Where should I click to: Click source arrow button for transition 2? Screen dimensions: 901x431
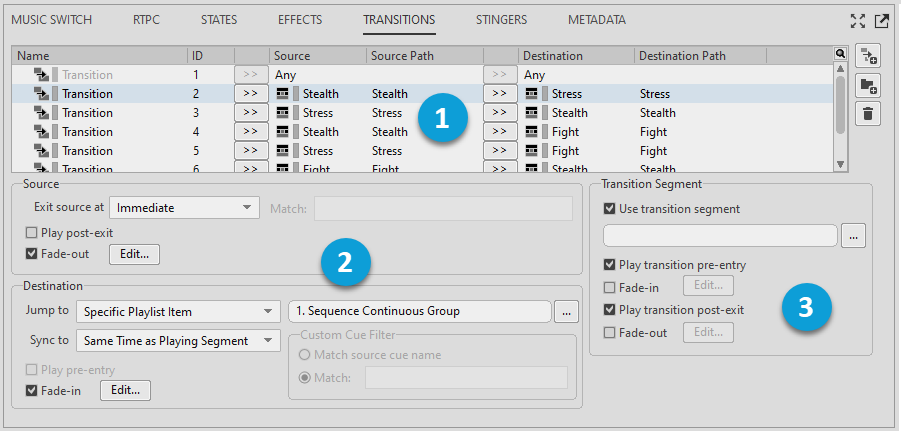coord(251,94)
